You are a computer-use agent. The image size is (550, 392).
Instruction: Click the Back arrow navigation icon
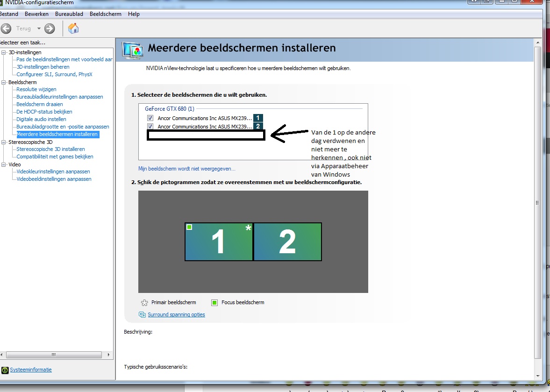pos(6,29)
